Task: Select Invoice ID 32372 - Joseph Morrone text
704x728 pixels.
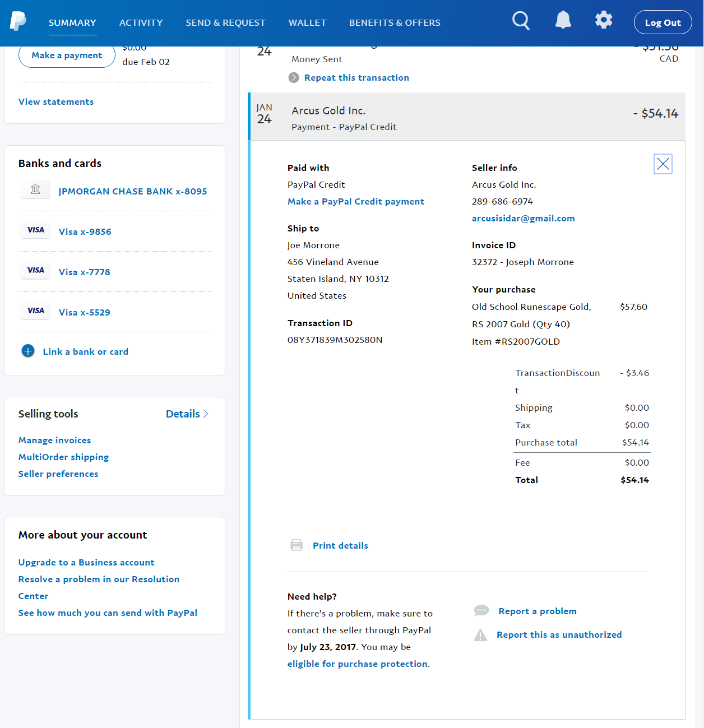Action: (523, 262)
